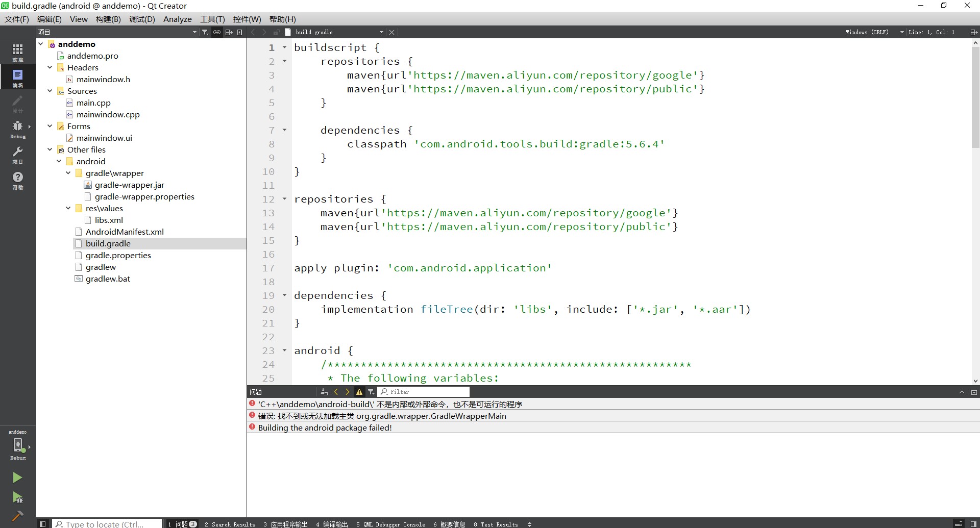Viewport: 980px width, 528px height.
Task: Toggle left sidebar visibility button
Action: point(43,524)
